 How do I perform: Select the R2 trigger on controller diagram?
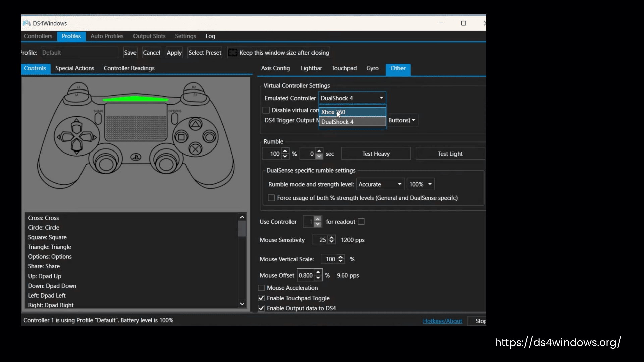pyautogui.click(x=194, y=87)
